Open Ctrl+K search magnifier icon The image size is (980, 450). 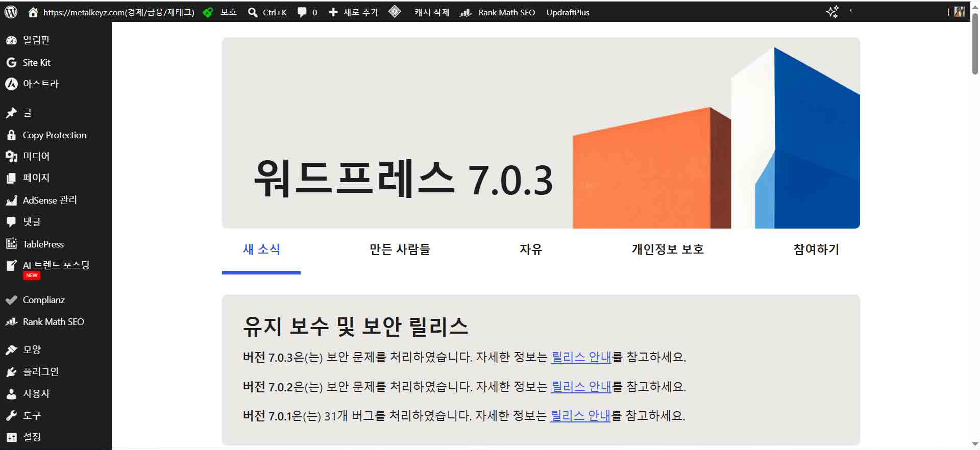click(x=253, y=12)
